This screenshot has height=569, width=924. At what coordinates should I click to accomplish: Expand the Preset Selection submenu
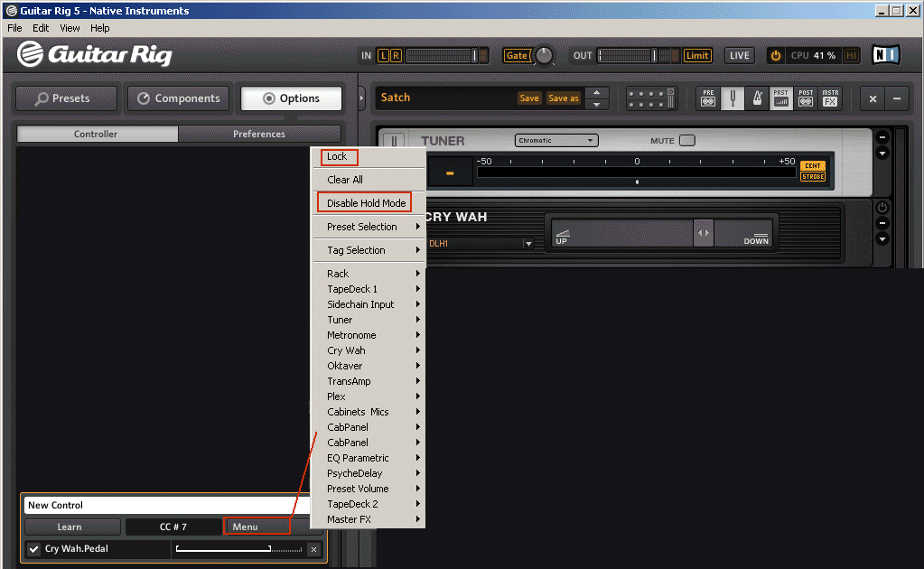click(x=369, y=227)
